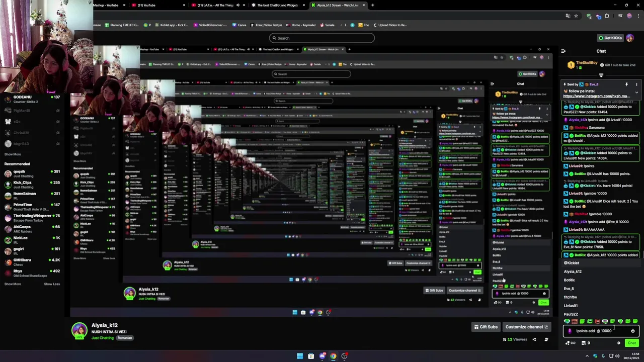644x362 pixels.
Task: Open TheHealingWhisperer recommended channel
Action: [33, 218]
